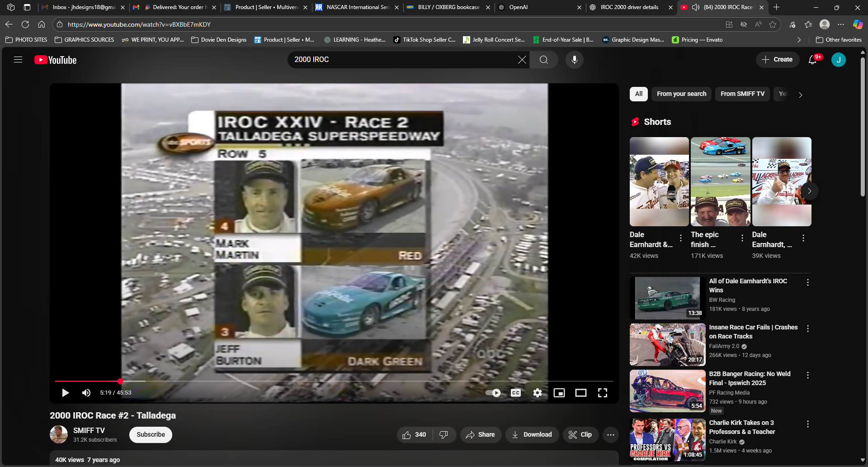Expand options for 'All of Dale Earnhardt's IROC Wins'
The height and width of the screenshot is (467, 868).
pyautogui.click(x=807, y=282)
